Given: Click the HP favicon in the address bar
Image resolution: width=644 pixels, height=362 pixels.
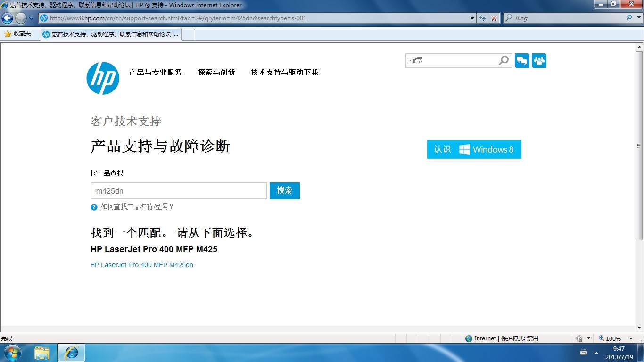Looking at the screenshot, I should point(44,18).
